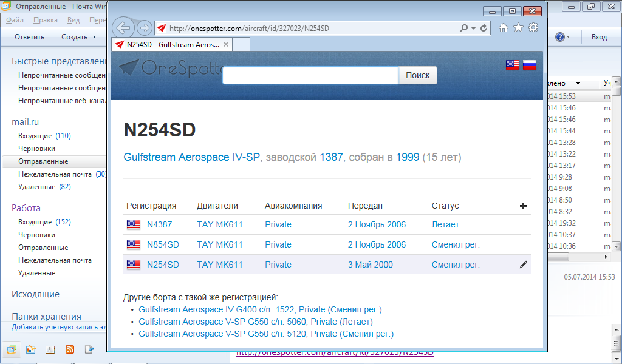Open Файл menu in Windows Live Mail

point(15,20)
